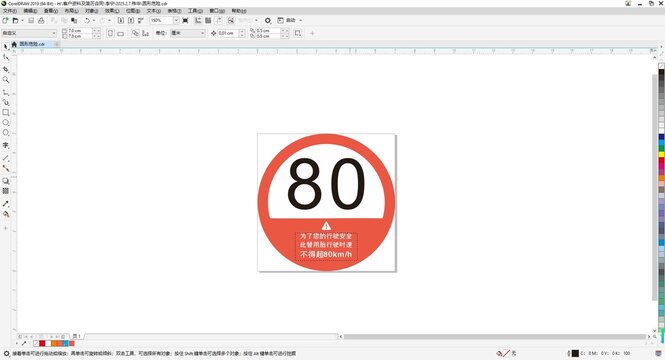This screenshot has height=360, width=665.
Task: Open the 文件 menu
Action: click(10, 11)
